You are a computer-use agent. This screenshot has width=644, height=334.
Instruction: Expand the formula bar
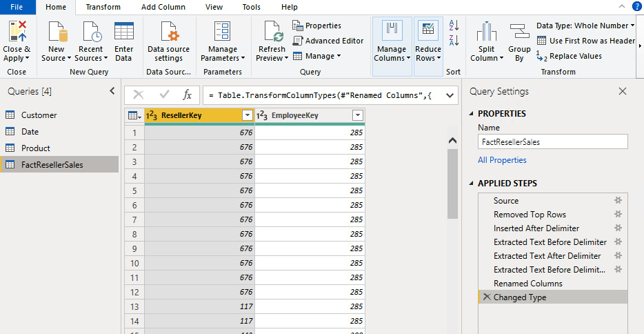[450, 95]
